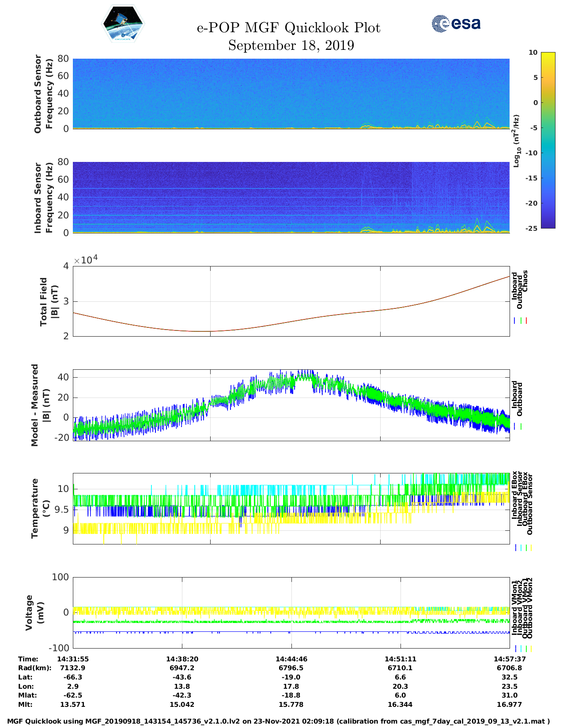
Task: Click the ×10⁴ exponent on Total Field axis
Action: (x=86, y=260)
